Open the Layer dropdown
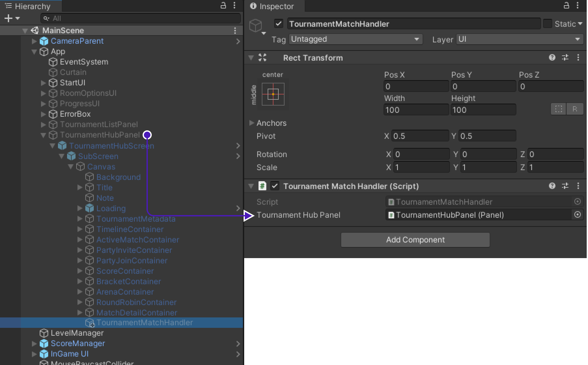Viewport: 588px width, 365px height. (x=520, y=39)
